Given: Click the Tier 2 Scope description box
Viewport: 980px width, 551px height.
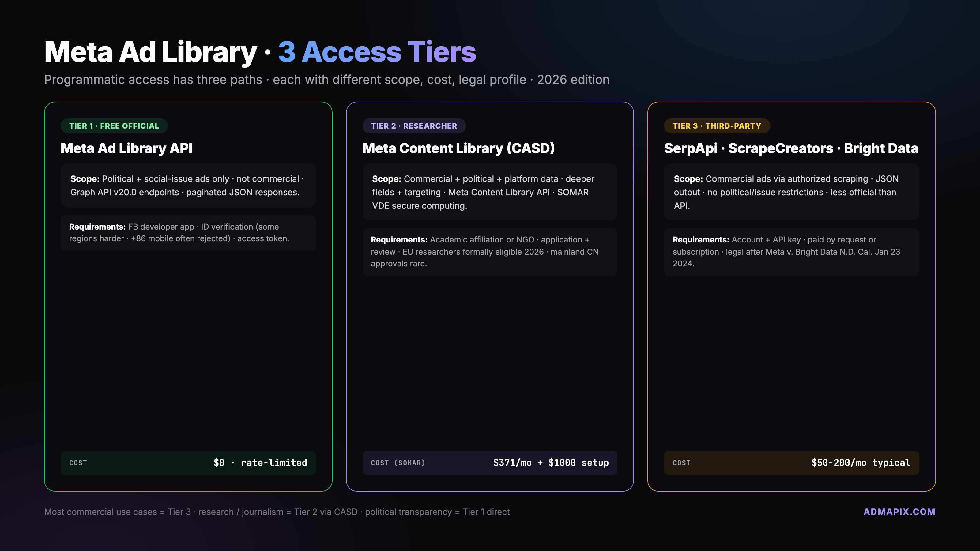Looking at the screenshot, I should pos(489,192).
